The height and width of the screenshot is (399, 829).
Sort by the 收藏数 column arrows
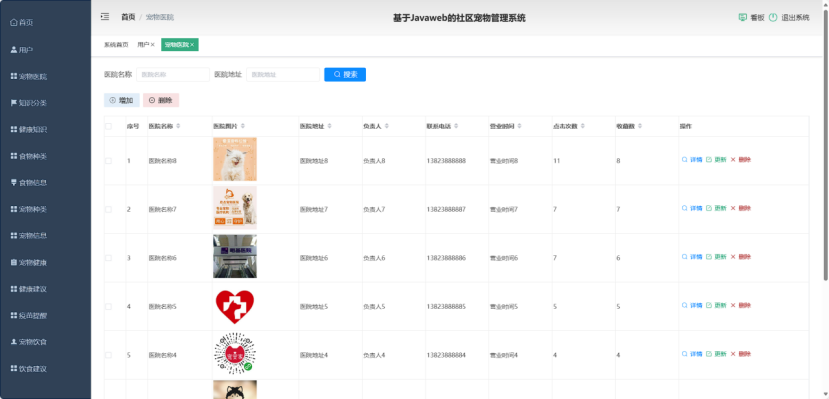(640, 126)
